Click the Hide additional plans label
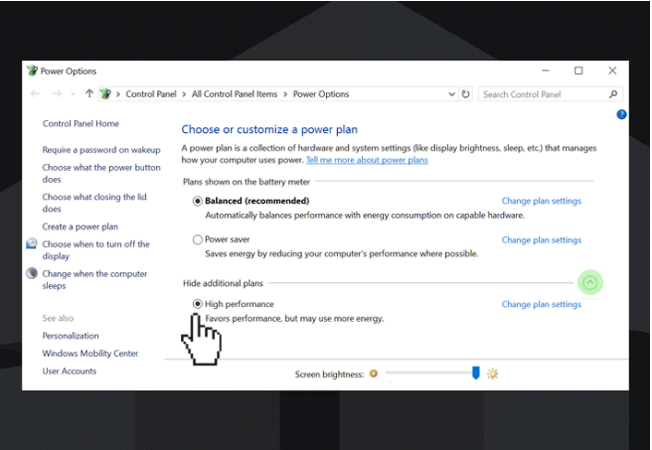 pos(223,283)
